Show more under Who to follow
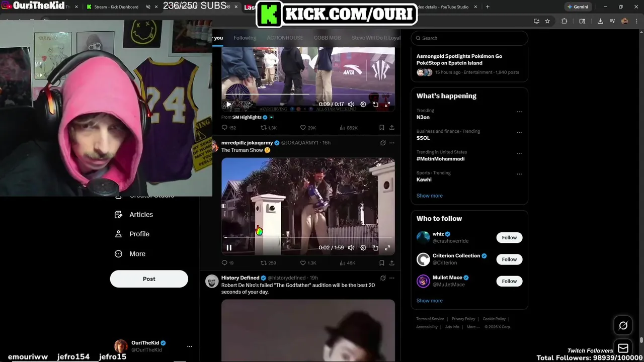The image size is (644, 362). point(429,301)
